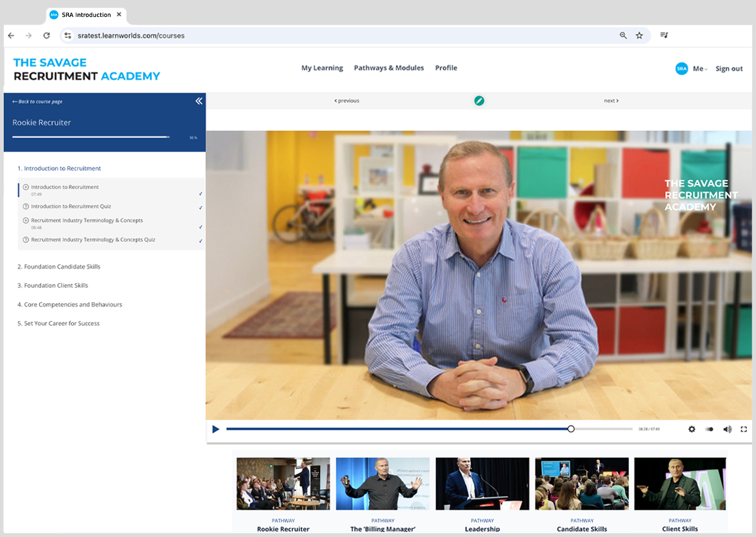Play the Introduction to Recruitment video
Viewport: 756px width, 537px height.
[x=215, y=429]
